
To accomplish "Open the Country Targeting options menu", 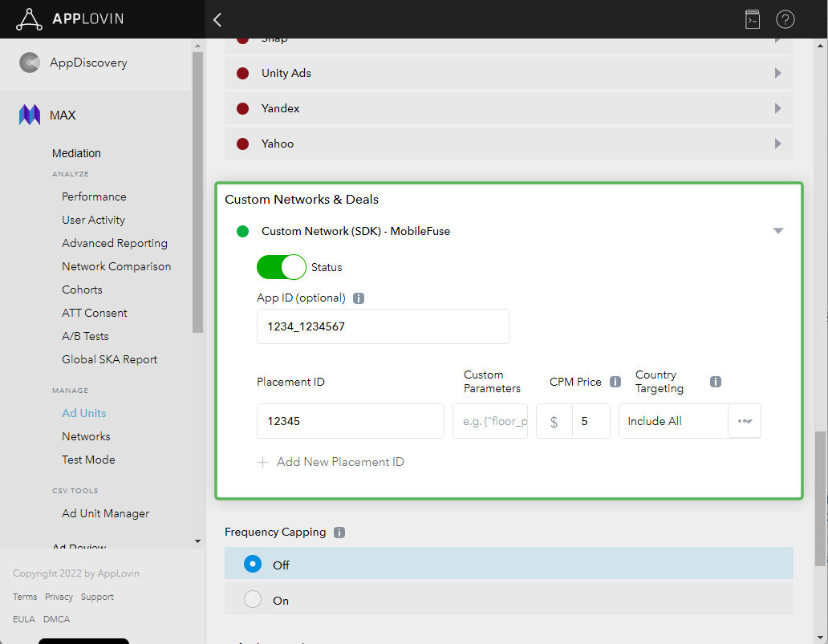I will (x=745, y=421).
